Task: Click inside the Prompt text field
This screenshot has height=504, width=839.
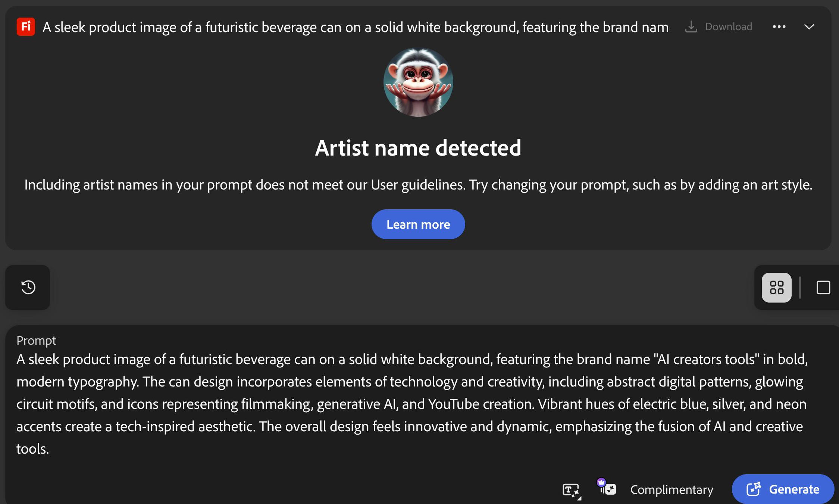Action: pyautogui.click(x=410, y=404)
